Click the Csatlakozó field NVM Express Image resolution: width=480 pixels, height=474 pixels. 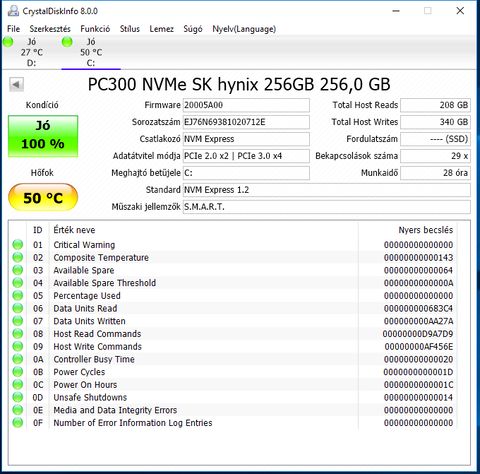pos(246,139)
